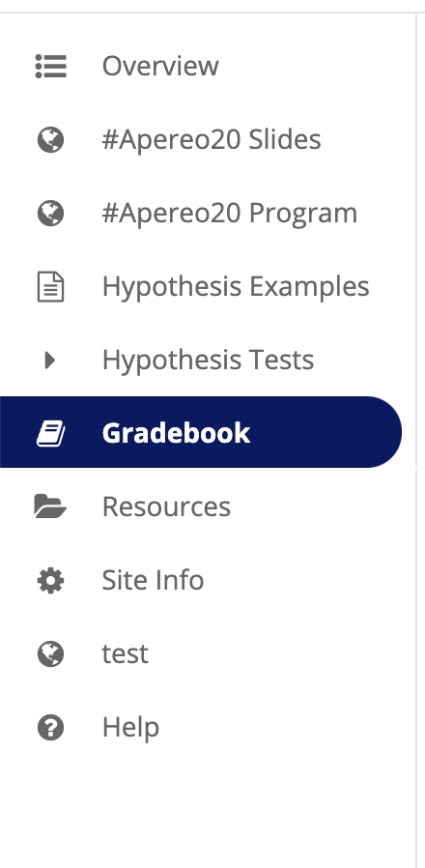Open the Help menu item
Screen dimensions: 425x868
coord(130,728)
